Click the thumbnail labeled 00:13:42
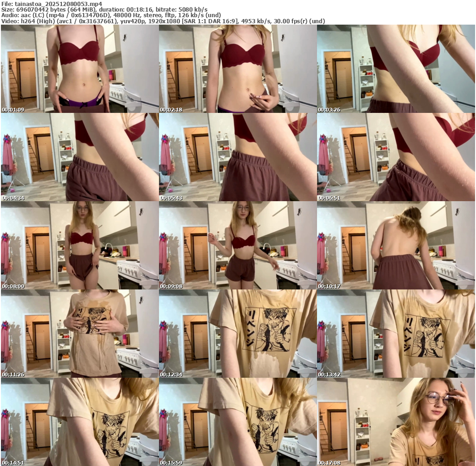The width and height of the screenshot is (476, 466). pyautogui.click(x=396, y=334)
